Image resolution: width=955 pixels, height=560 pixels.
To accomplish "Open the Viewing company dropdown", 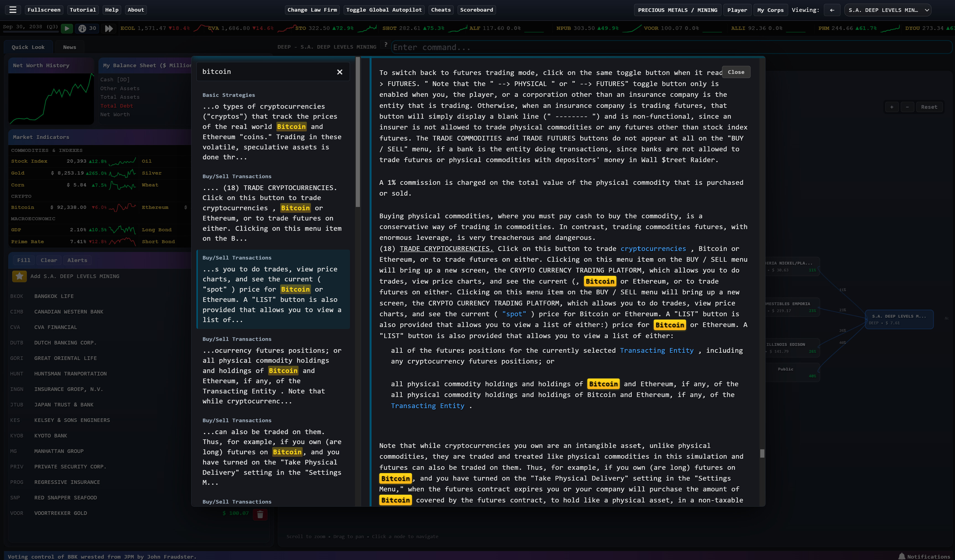I will tap(887, 10).
